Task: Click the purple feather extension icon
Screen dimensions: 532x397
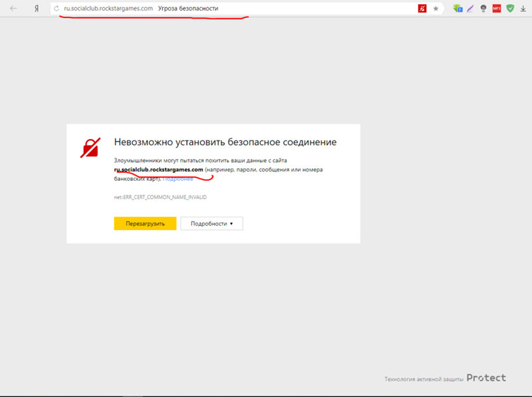Action: point(470,9)
